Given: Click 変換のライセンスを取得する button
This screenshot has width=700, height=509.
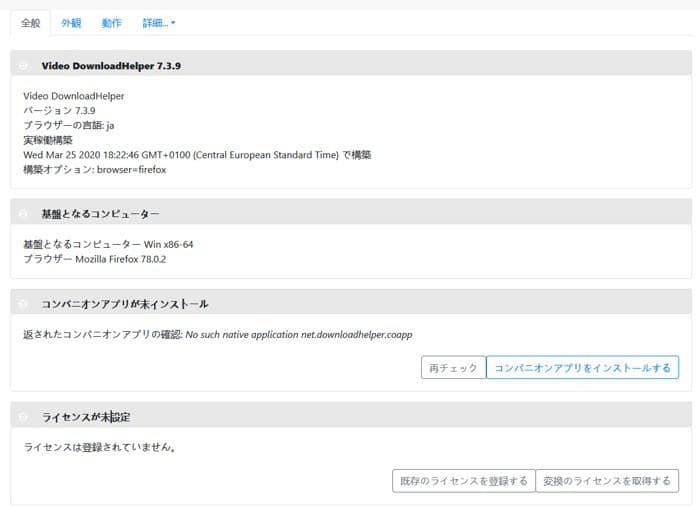Looking at the screenshot, I should click(x=607, y=481).
